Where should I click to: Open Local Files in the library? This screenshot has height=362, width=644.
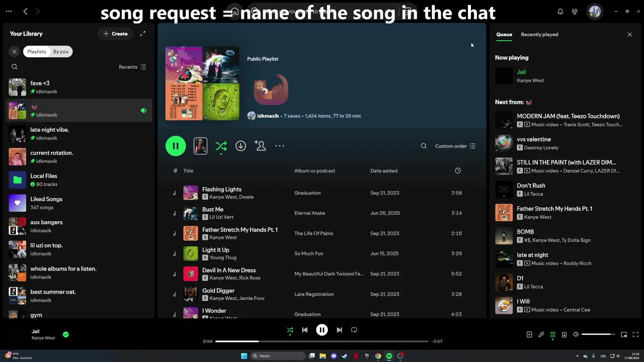(x=78, y=179)
